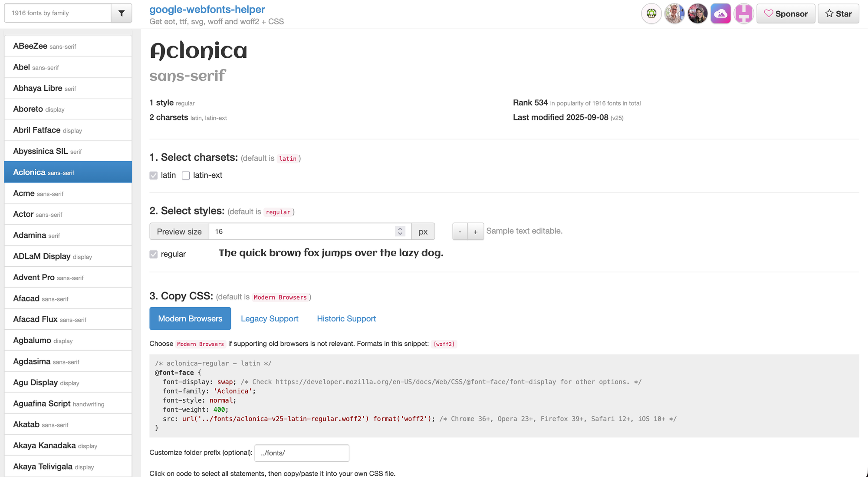Image resolution: width=868 pixels, height=477 pixels.
Task: Click the folder prefix input field
Action: pyautogui.click(x=302, y=453)
